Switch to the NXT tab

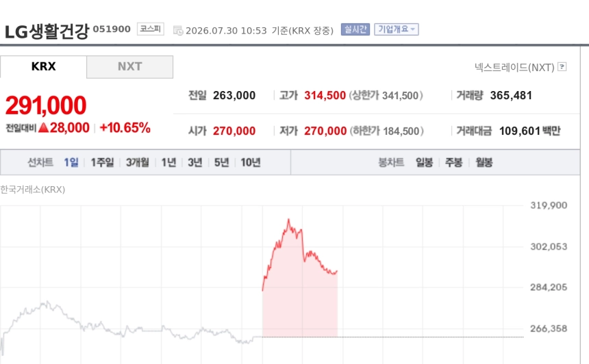click(x=130, y=67)
